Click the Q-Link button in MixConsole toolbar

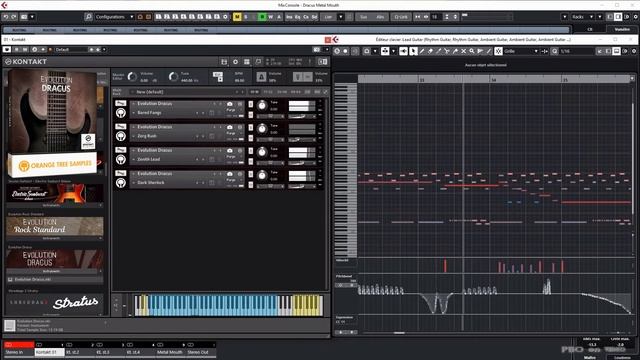[x=401, y=17]
